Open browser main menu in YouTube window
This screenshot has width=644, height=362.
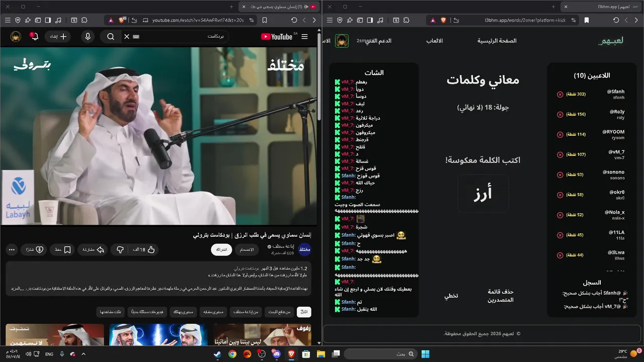click(x=8, y=20)
